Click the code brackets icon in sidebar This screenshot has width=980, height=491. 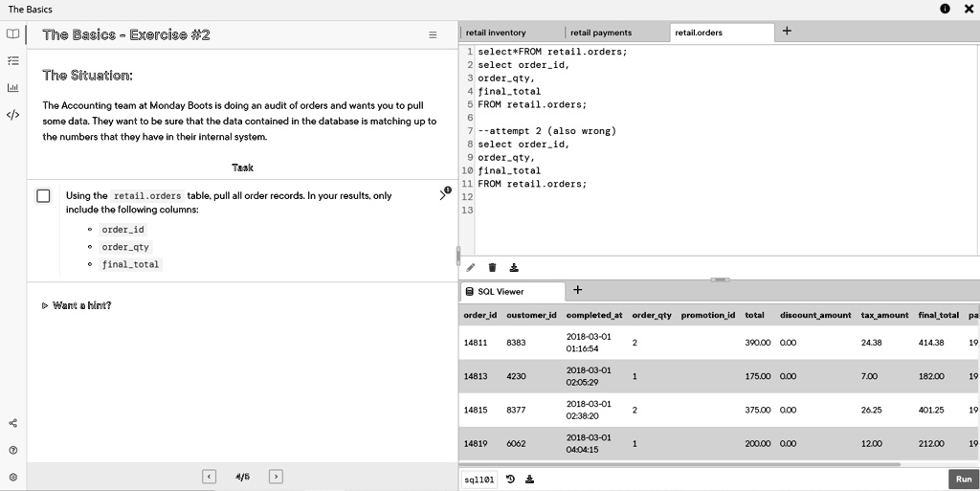click(12, 115)
